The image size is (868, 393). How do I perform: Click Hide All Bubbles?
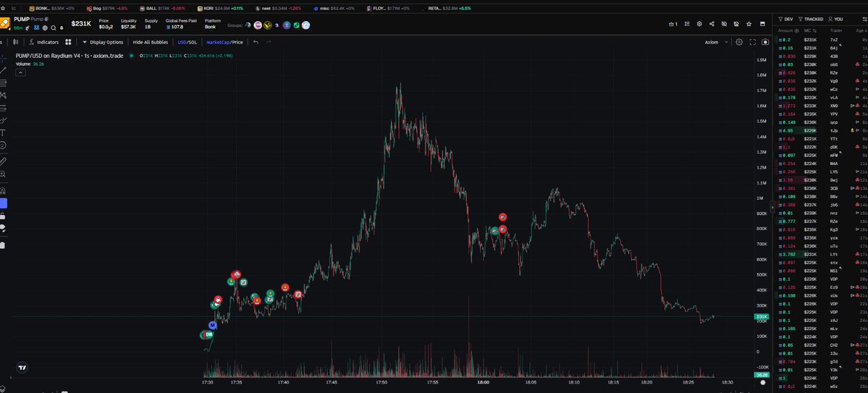point(150,42)
